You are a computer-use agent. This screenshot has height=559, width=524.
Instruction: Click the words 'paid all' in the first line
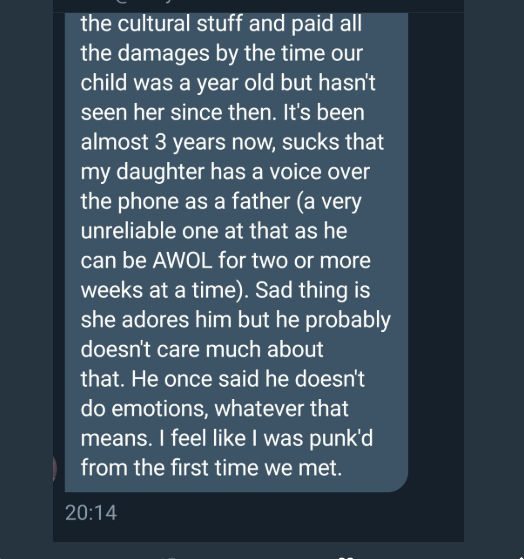(x=327, y=24)
